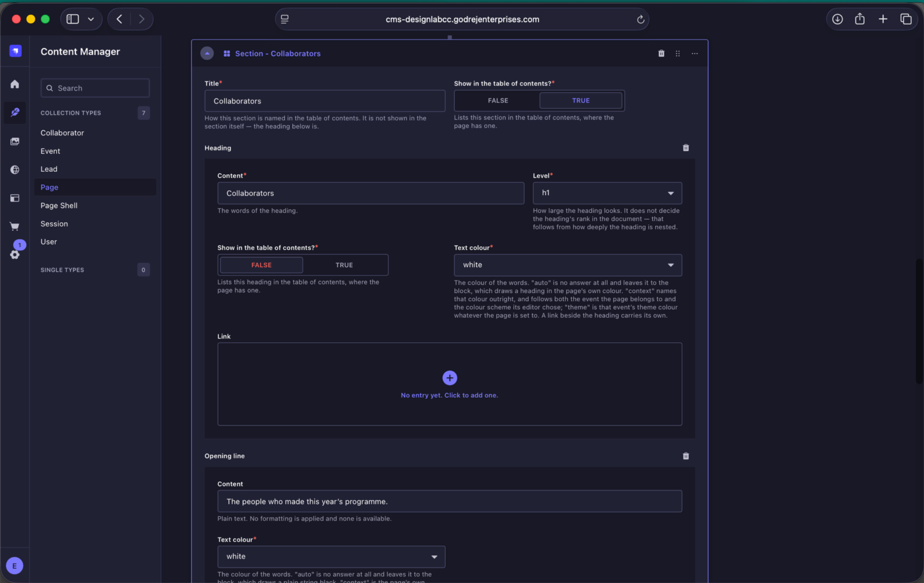Set heading table of contents to TRUE

(344, 265)
